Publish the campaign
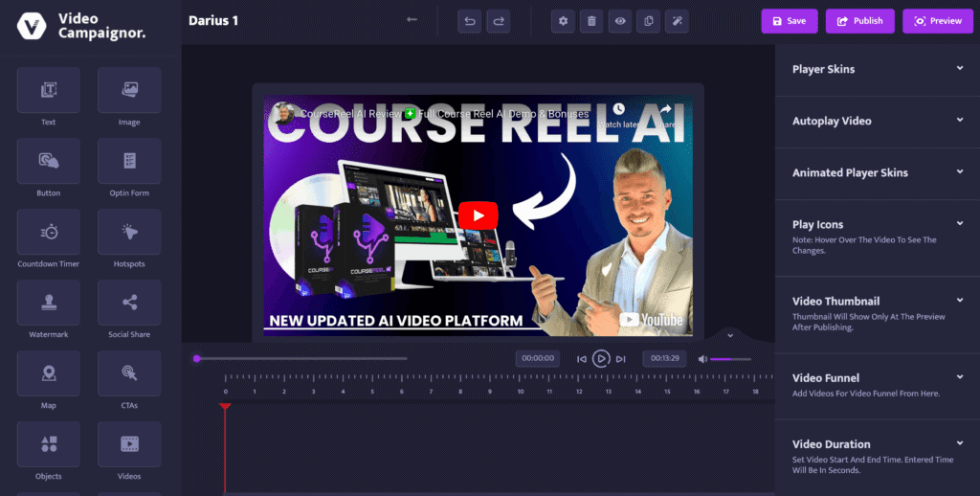Screen dimensions: 980x496 click(860, 21)
